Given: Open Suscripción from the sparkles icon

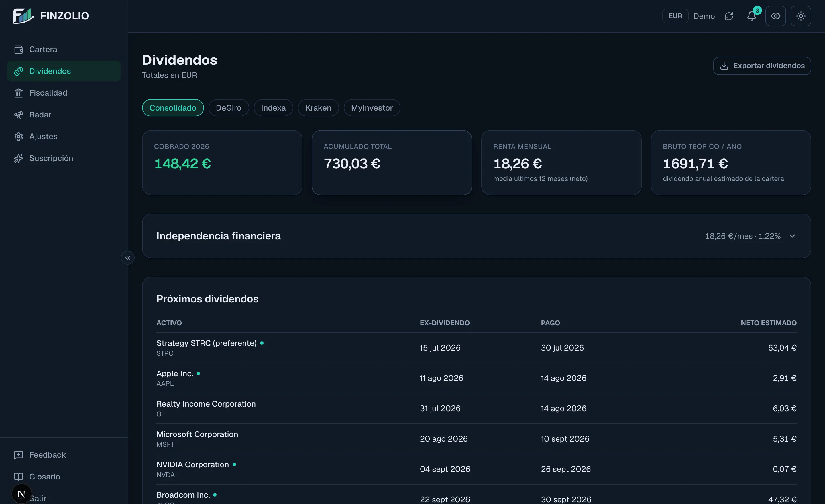Looking at the screenshot, I should click(x=18, y=158).
